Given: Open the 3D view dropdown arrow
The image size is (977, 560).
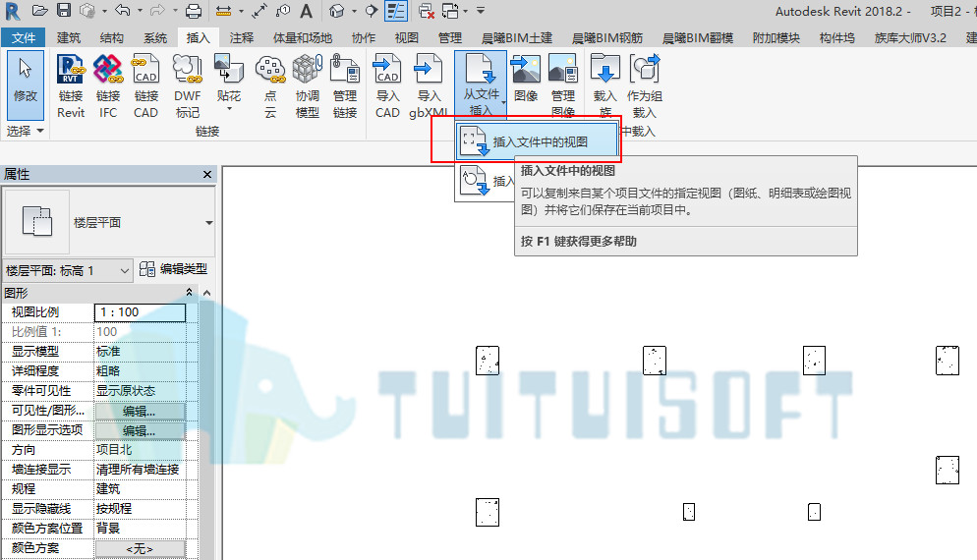Looking at the screenshot, I should (354, 11).
